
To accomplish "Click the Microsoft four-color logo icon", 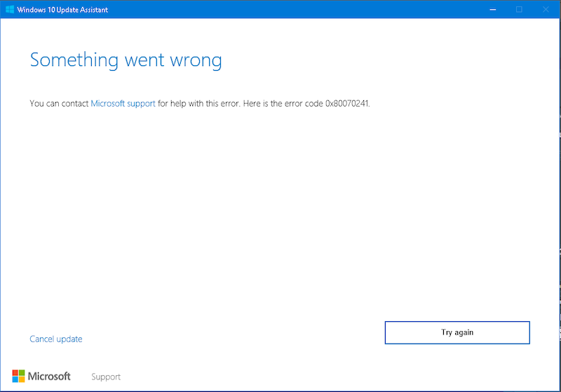I will pos(18,376).
